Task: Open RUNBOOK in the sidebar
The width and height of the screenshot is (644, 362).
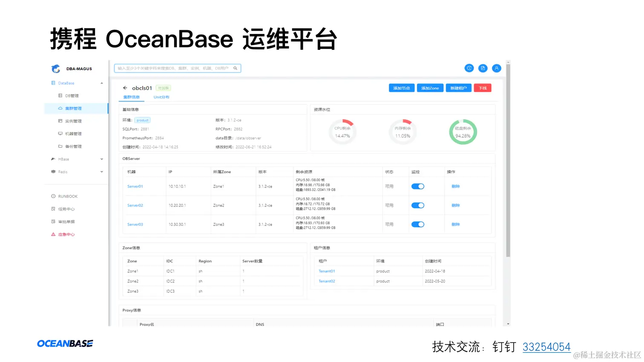Action: [x=68, y=197]
